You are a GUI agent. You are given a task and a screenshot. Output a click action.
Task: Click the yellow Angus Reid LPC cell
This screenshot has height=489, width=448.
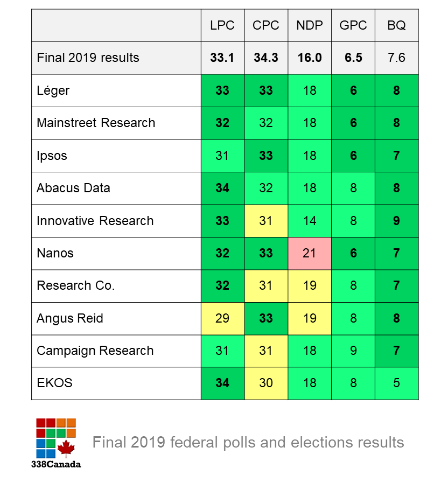pos(222,318)
